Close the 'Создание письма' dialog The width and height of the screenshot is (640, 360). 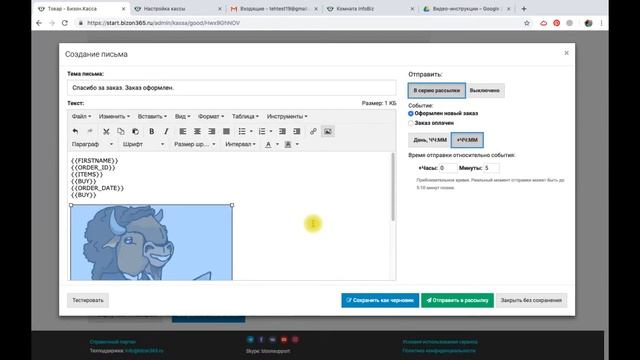[566, 53]
